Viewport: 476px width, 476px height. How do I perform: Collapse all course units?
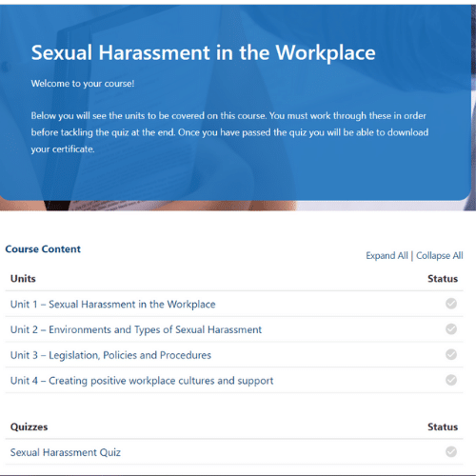click(x=440, y=255)
